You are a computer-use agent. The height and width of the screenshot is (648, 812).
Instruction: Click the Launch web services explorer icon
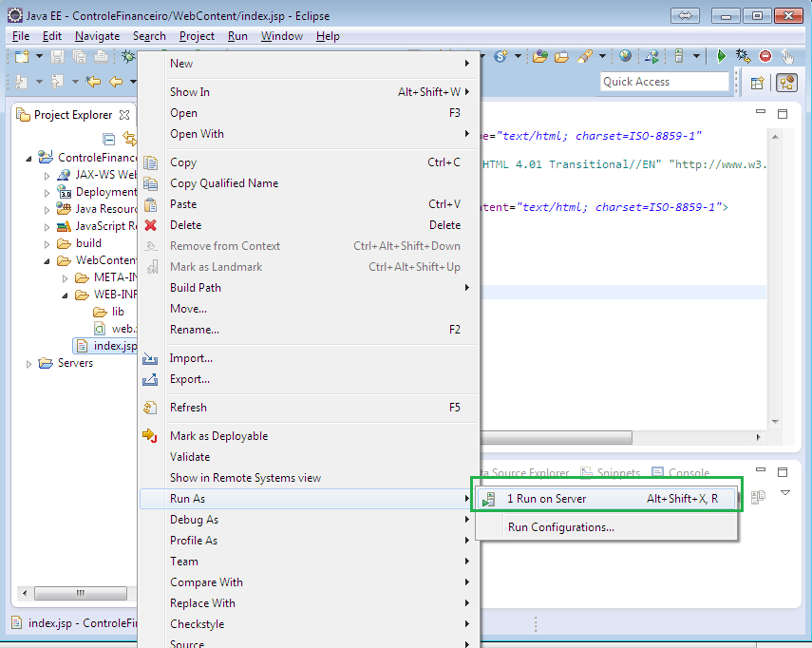[x=652, y=56]
